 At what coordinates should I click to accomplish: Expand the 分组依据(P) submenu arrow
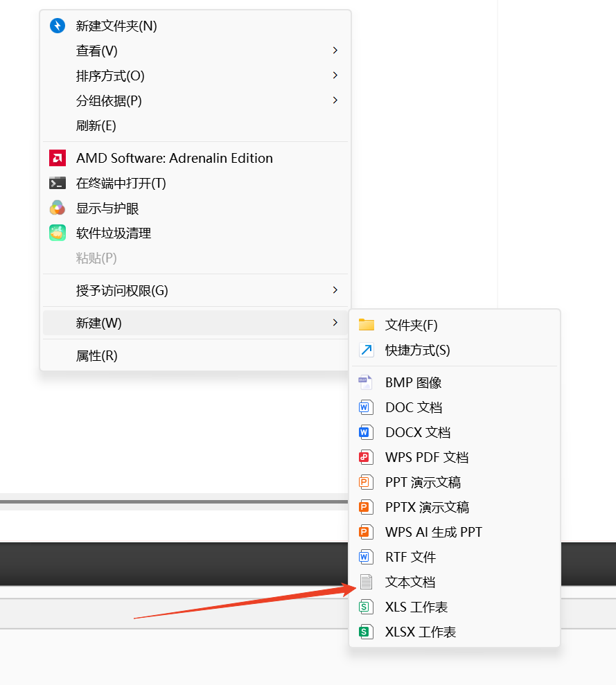(335, 100)
